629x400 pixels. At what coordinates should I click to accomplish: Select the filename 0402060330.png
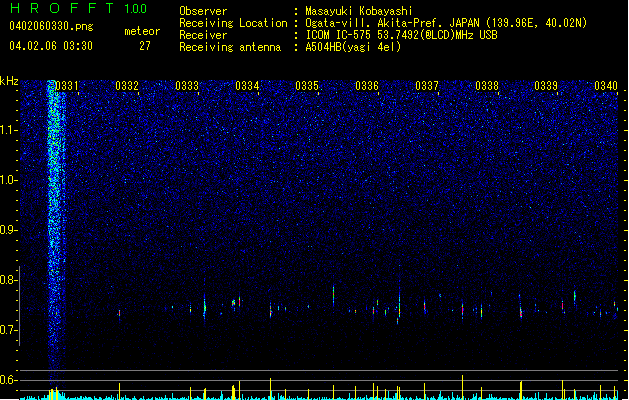coord(51,26)
